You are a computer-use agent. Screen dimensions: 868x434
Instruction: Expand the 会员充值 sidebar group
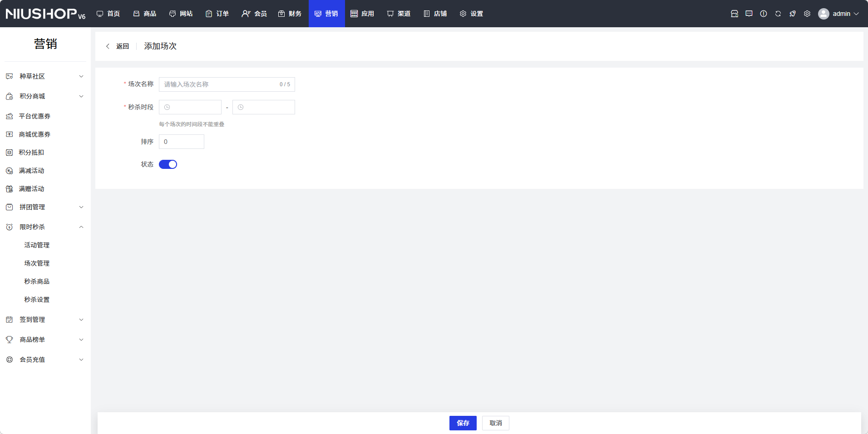click(45, 360)
